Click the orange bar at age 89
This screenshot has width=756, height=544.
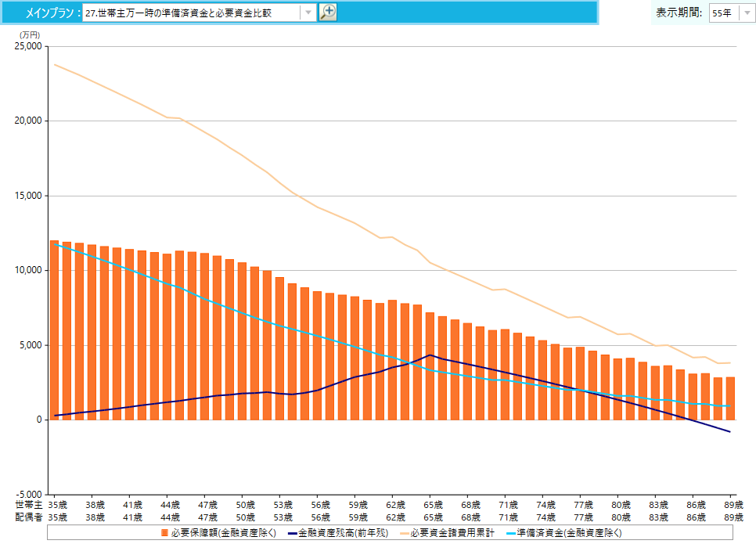coord(730,398)
